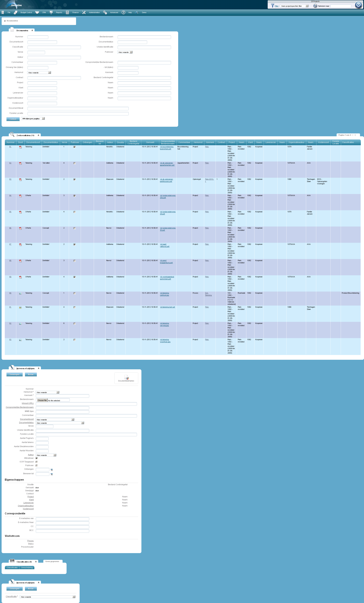
Task: Collapse the Zoekresultaten panel
Action: (x=38, y=135)
